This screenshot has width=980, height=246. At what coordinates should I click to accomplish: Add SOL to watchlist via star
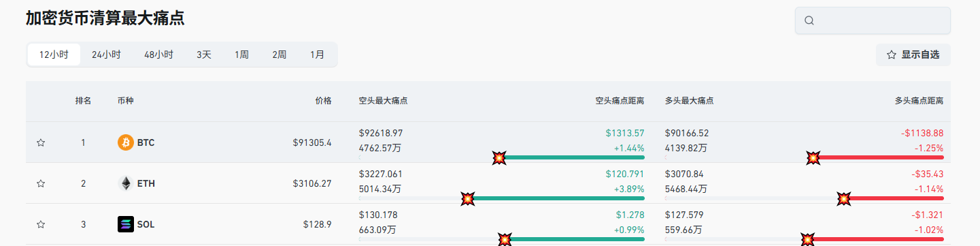click(x=41, y=224)
